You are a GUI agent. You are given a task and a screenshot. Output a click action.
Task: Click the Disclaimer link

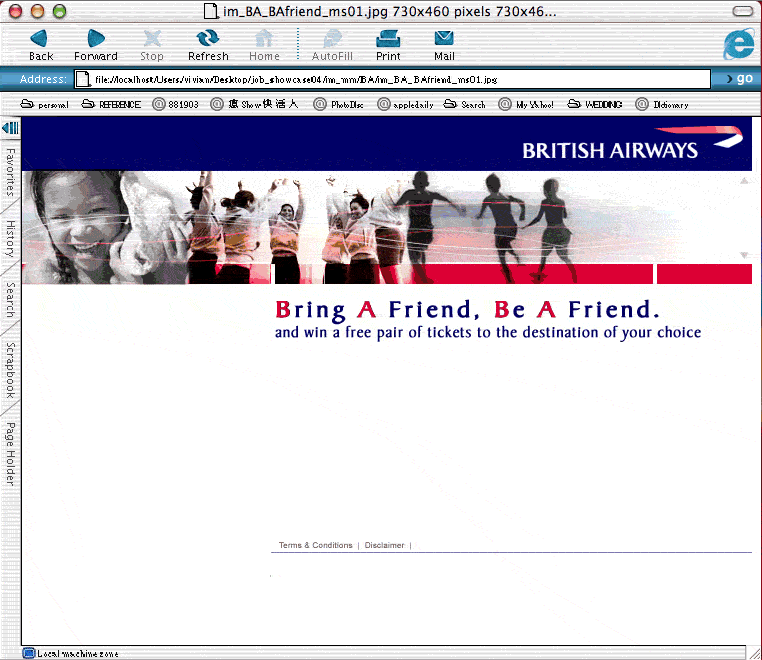(x=384, y=545)
